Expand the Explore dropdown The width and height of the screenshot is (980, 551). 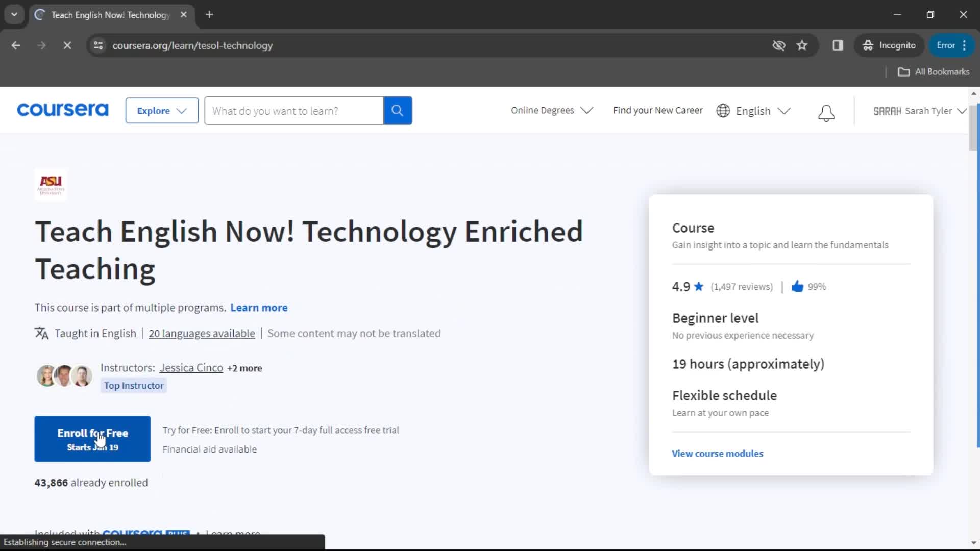[x=162, y=111]
